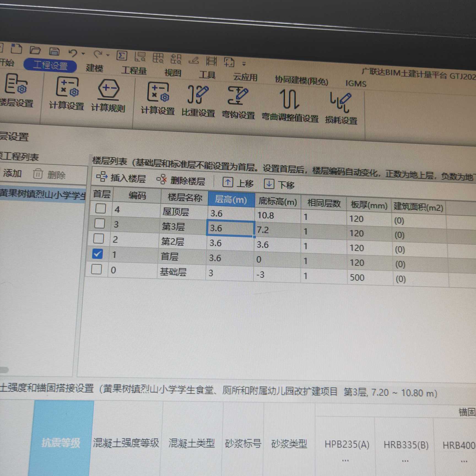Click the Redo arrow icon

click(x=98, y=54)
